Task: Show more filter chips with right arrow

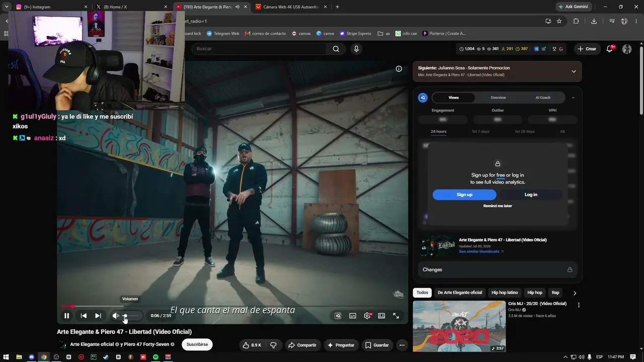Action: point(575,293)
